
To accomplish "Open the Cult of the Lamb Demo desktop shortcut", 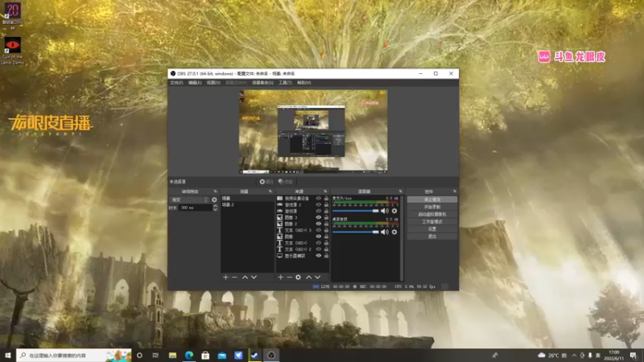I will pyautogui.click(x=12, y=51).
